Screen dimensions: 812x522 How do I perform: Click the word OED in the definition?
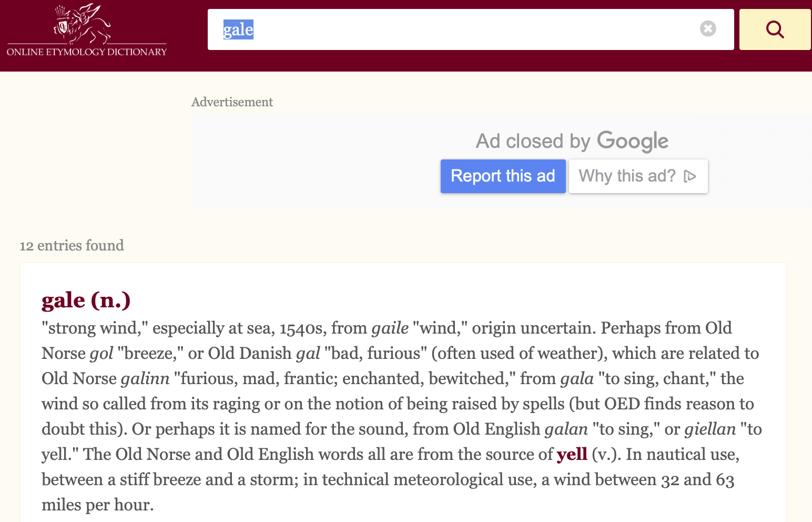(x=622, y=404)
